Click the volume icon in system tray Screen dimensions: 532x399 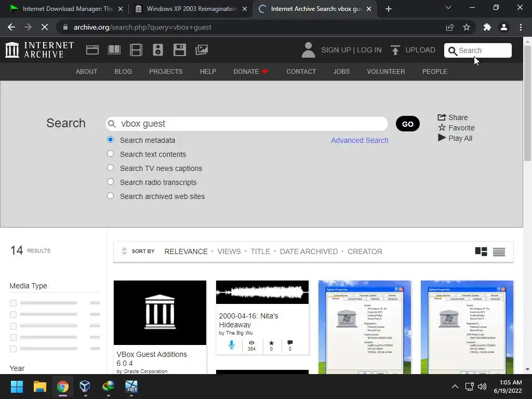[x=482, y=387]
